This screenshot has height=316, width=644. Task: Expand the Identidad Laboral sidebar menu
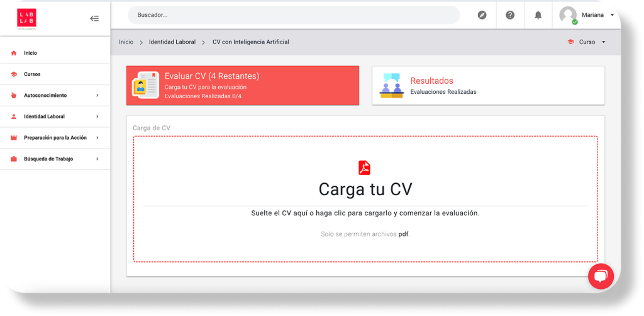55,116
